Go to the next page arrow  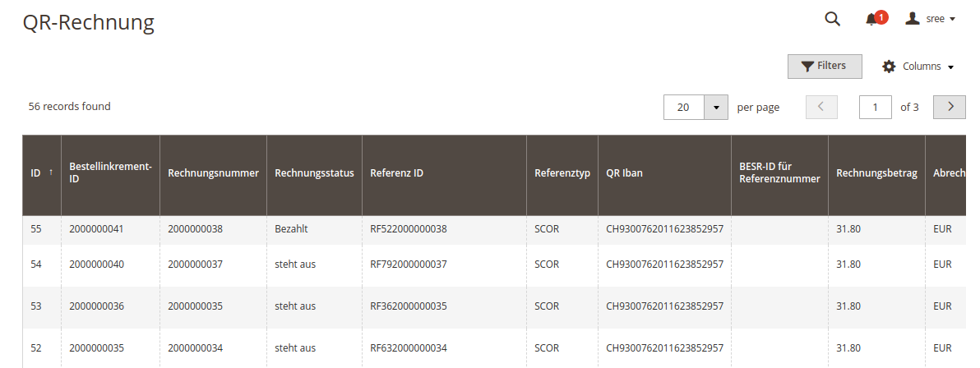pos(950,107)
